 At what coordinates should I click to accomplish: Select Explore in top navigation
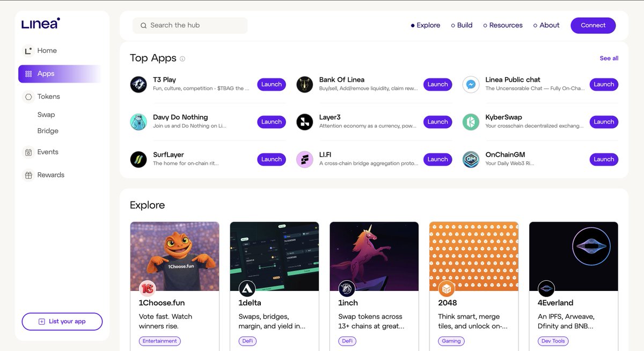(x=425, y=25)
